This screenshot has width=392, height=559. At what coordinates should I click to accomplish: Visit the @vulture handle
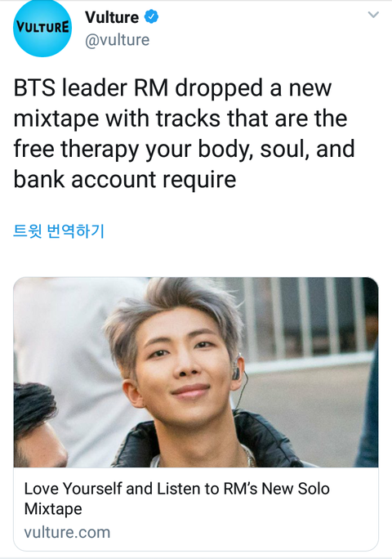pyautogui.click(x=118, y=40)
